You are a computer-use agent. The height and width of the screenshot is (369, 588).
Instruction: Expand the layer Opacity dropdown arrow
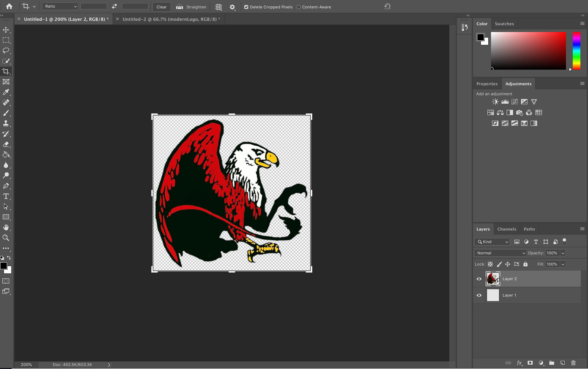tap(563, 253)
